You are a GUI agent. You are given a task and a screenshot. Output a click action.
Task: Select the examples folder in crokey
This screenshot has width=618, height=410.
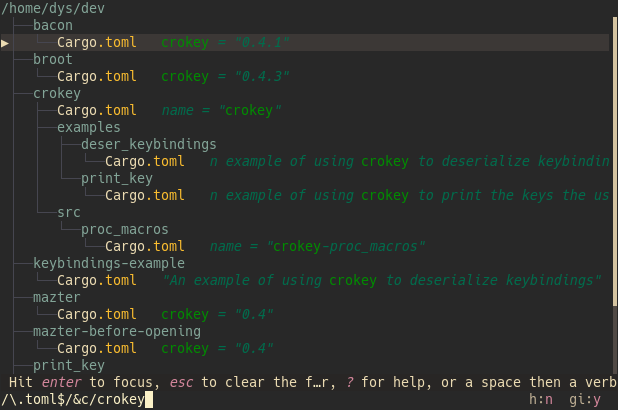coord(89,127)
